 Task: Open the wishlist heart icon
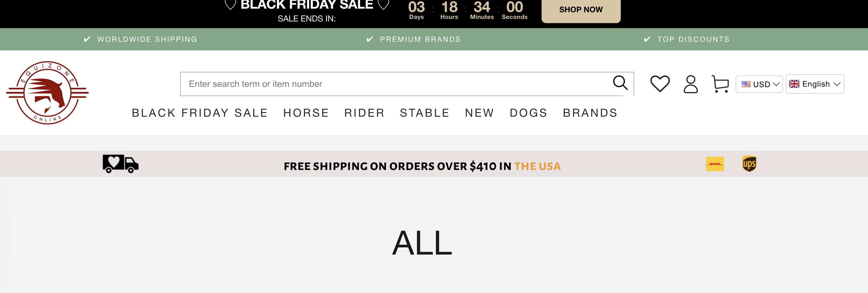tap(660, 84)
